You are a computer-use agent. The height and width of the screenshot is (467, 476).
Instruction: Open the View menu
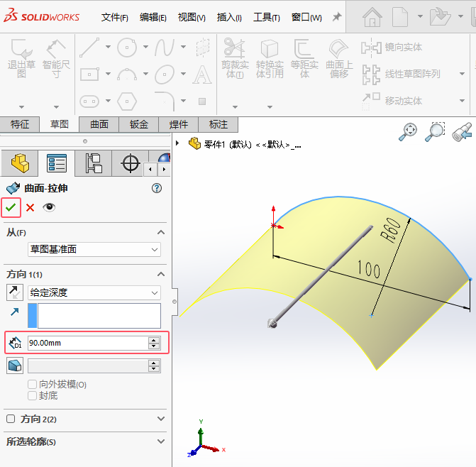[x=192, y=17]
